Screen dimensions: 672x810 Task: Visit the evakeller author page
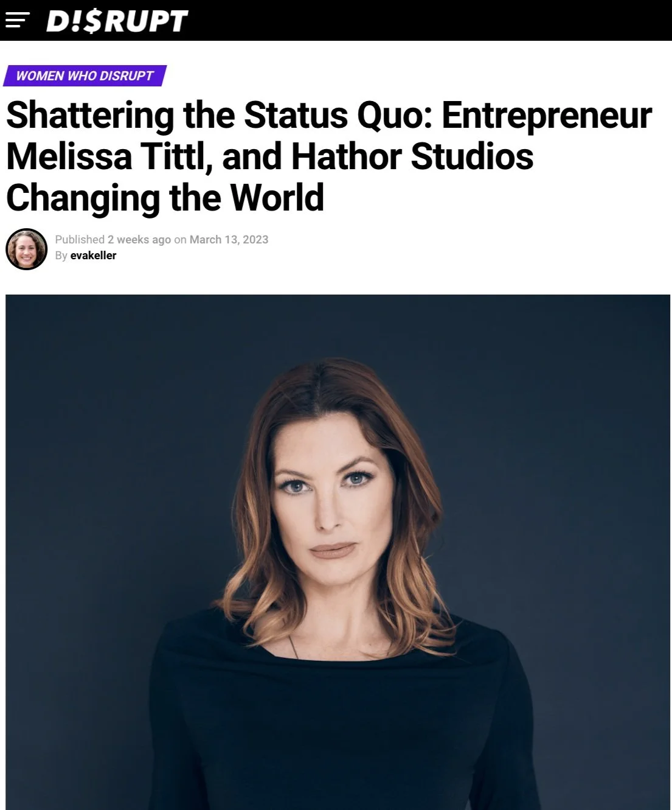(x=93, y=256)
